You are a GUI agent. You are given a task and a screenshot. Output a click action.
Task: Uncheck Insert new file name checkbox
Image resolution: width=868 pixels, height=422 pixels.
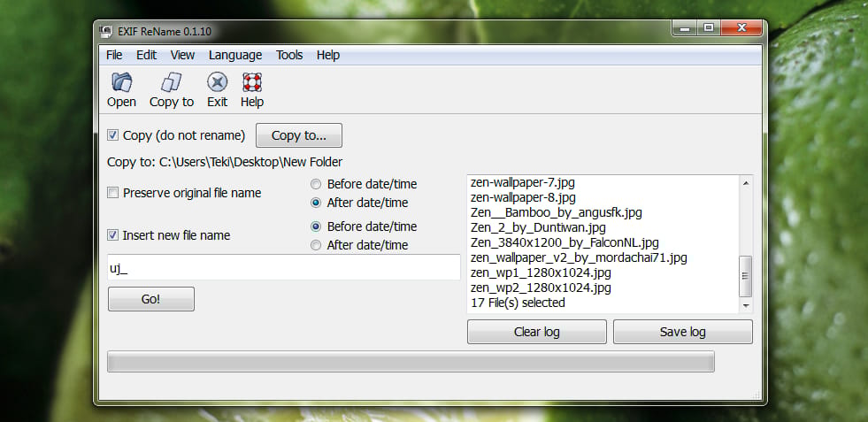113,235
